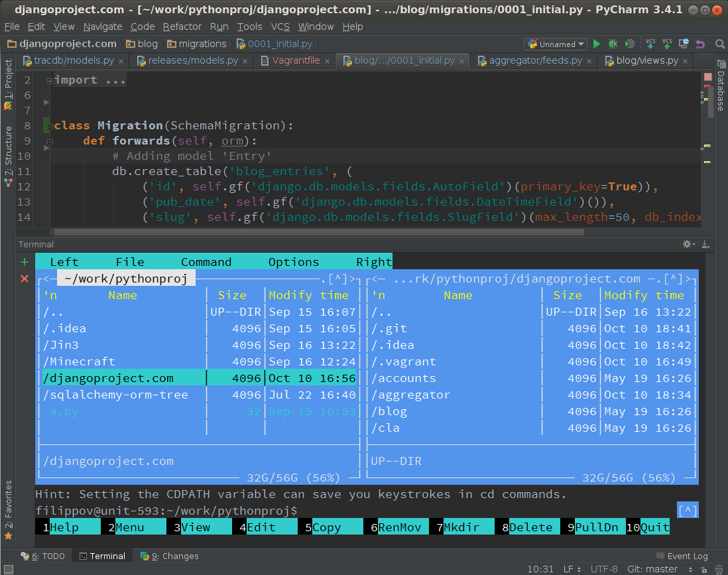This screenshot has height=575, width=728.
Task: Start debugging using the bug icon
Action: (613, 43)
